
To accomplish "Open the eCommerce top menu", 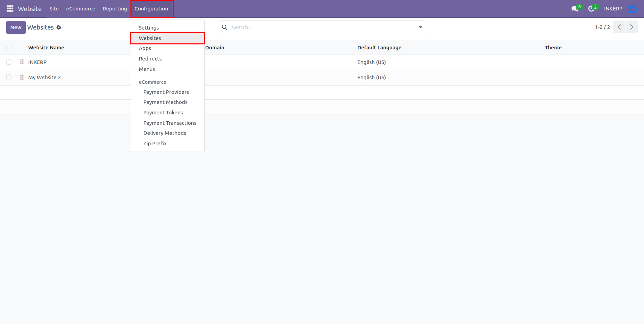I will [x=81, y=9].
